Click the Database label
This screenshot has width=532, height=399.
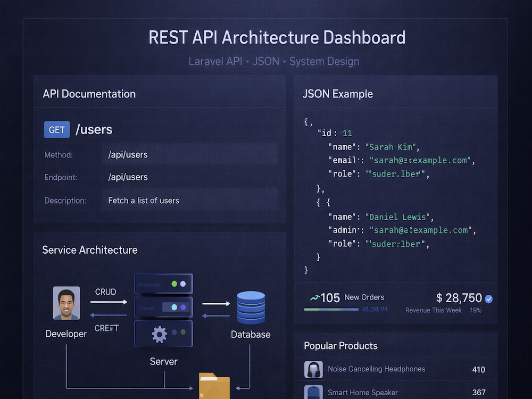(x=251, y=335)
